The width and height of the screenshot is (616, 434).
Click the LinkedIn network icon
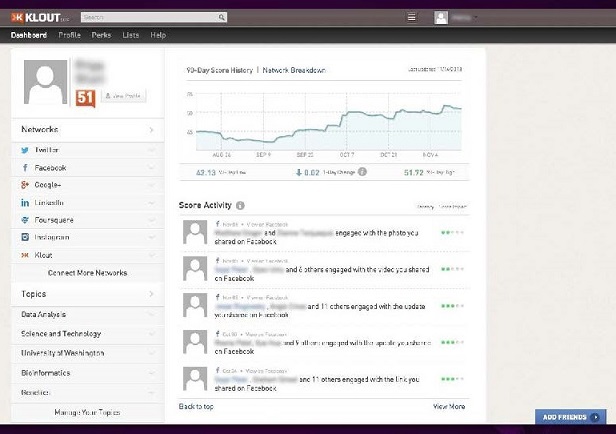25,202
